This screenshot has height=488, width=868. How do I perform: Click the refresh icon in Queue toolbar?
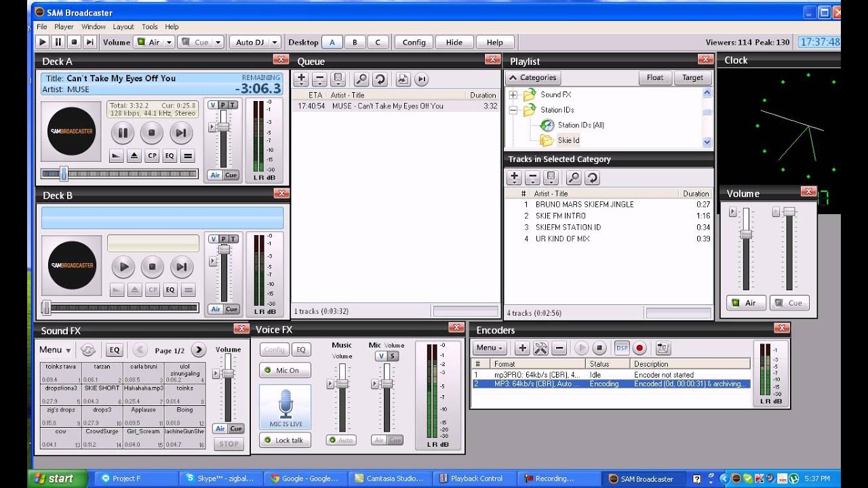380,79
